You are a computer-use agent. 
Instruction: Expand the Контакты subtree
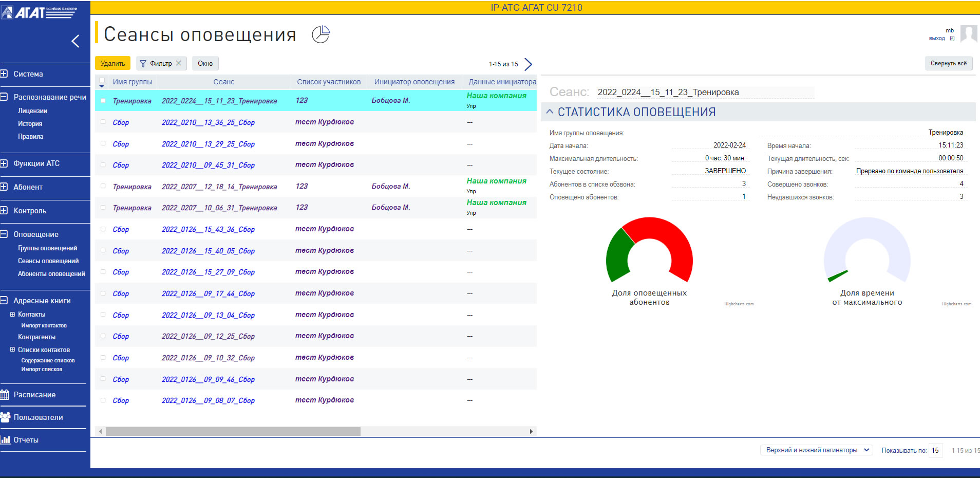click(12, 314)
